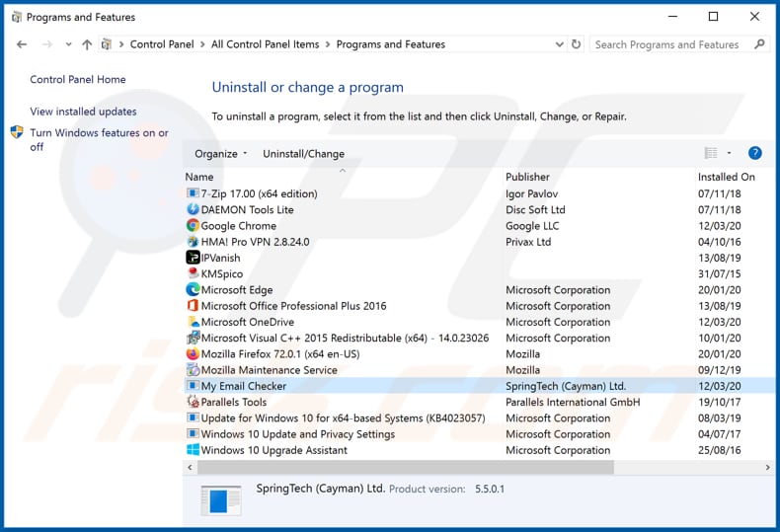Click Igor Pavlov publisher cell
The image size is (780, 532).
[x=531, y=193]
